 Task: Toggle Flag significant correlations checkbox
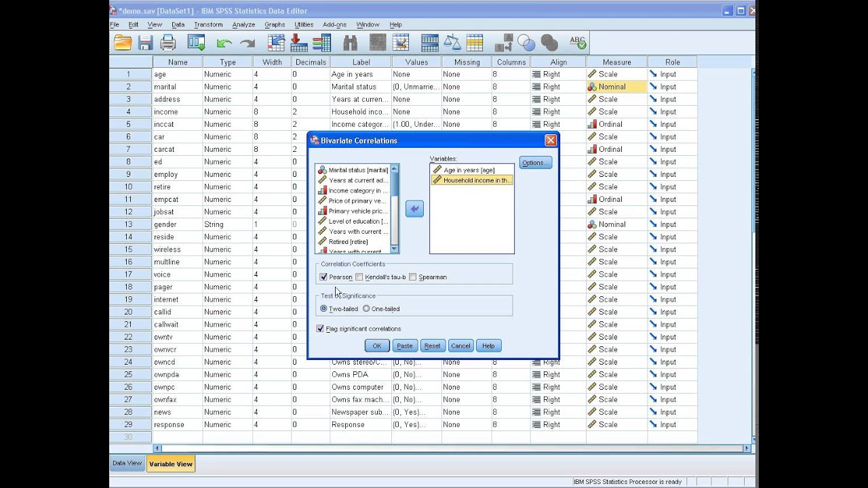(x=320, y=329)
